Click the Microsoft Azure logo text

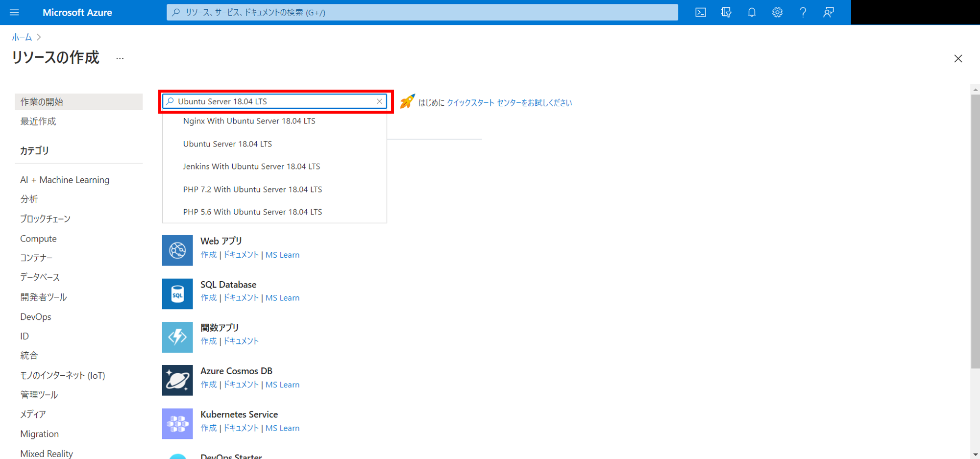pos(77,12)
